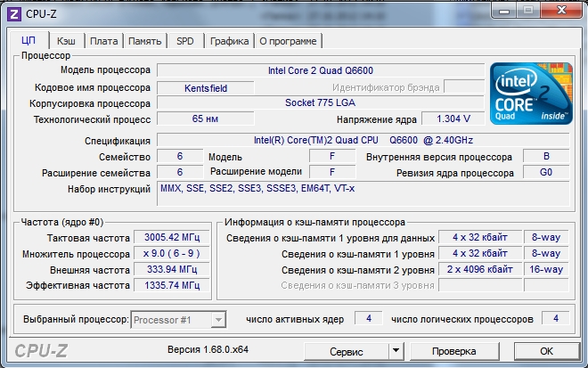This screenshot has height=368, width=588.
Task: Open the Графика tab
Action: coord(229,41)
